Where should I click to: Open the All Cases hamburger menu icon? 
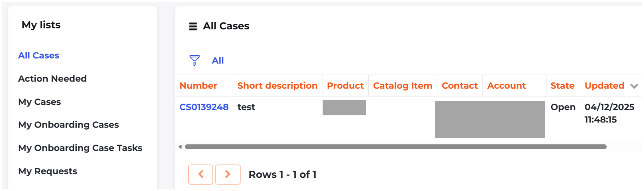coord(193,26)
